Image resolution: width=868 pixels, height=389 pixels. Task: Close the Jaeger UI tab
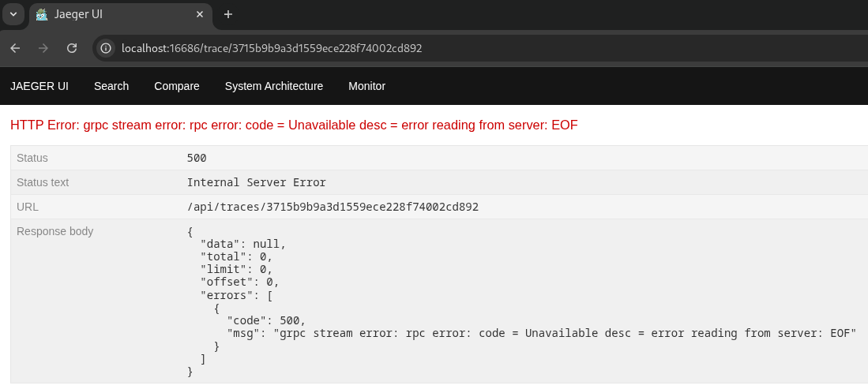[201, 14]
